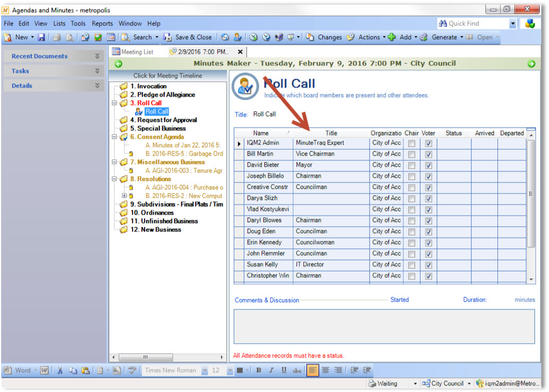549x392 pixels.
Task: Switch to the Meeting List tab
Action: (133, 52)
